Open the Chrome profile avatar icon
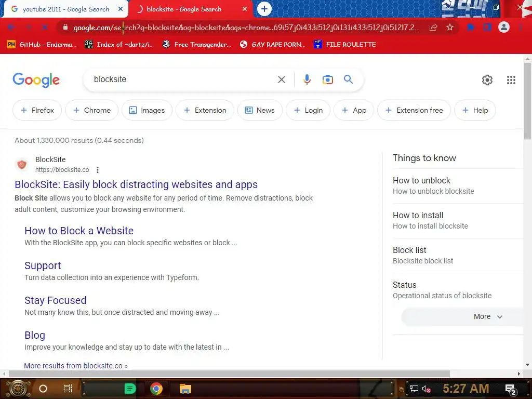The width and height of the screenshot is (532, 399). (x=504, y=27)
